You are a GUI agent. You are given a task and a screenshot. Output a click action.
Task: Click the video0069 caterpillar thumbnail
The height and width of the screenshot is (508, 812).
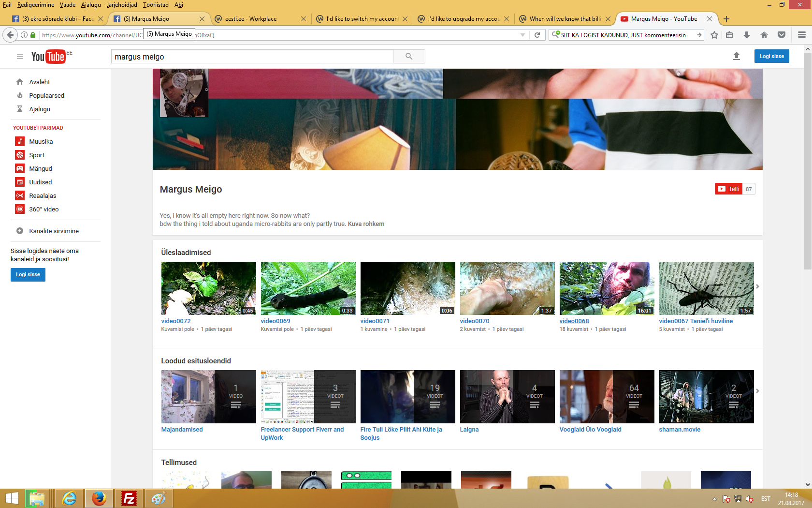tap(308, 288)
